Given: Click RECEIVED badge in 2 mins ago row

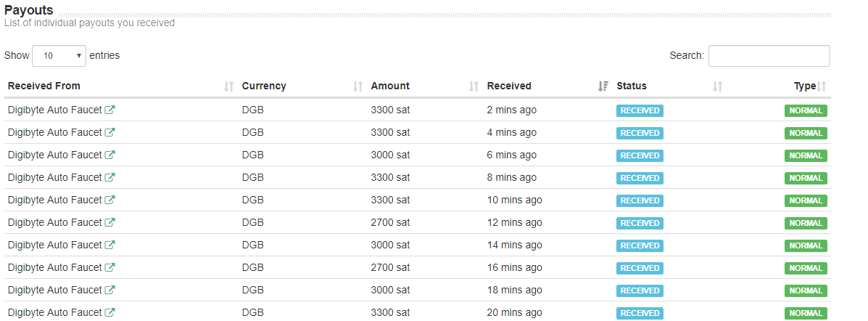Looking at the screenshot, I should click(640, 111).
